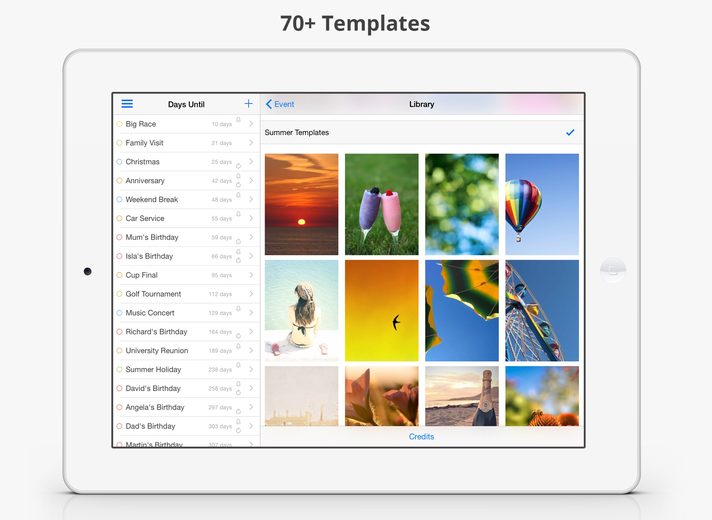
Task: Open the Credits link
Action: (x=421, y=436)
